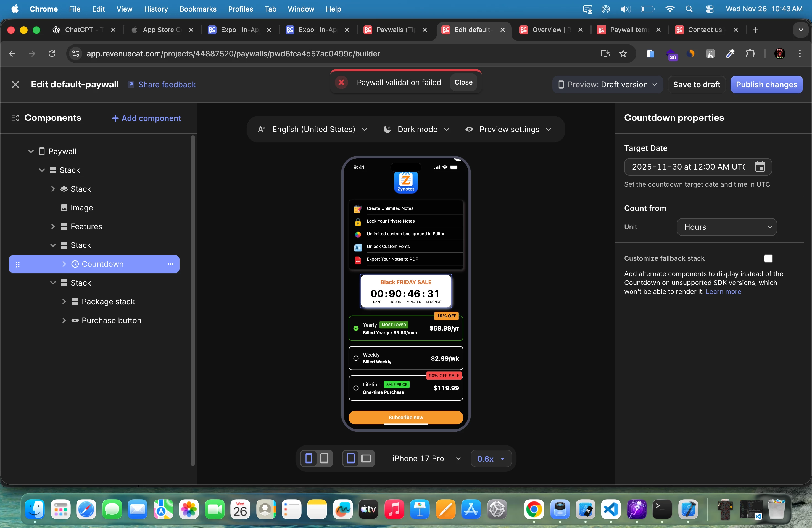812x528 pixels.
Task: Open Countdown component three-dots options menu
Action: 171,264
